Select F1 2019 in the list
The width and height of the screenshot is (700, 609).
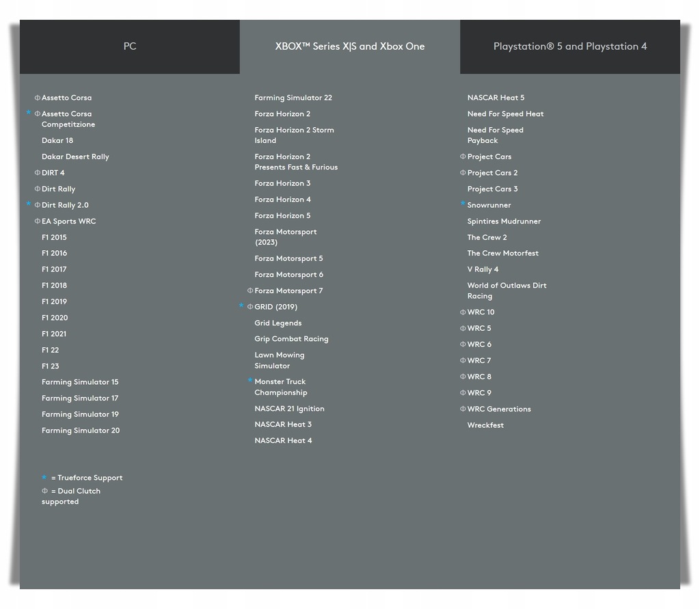pos(54,301)
